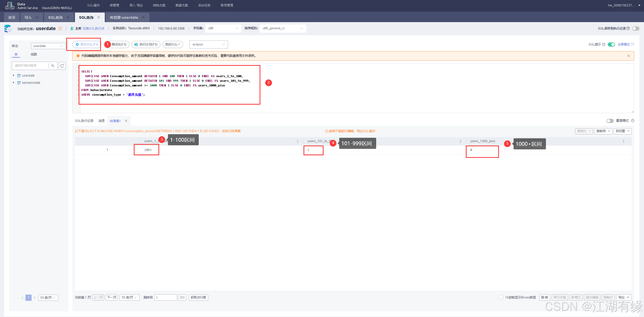Toggle SQL保存到执行记录 switch

(636, 29)
